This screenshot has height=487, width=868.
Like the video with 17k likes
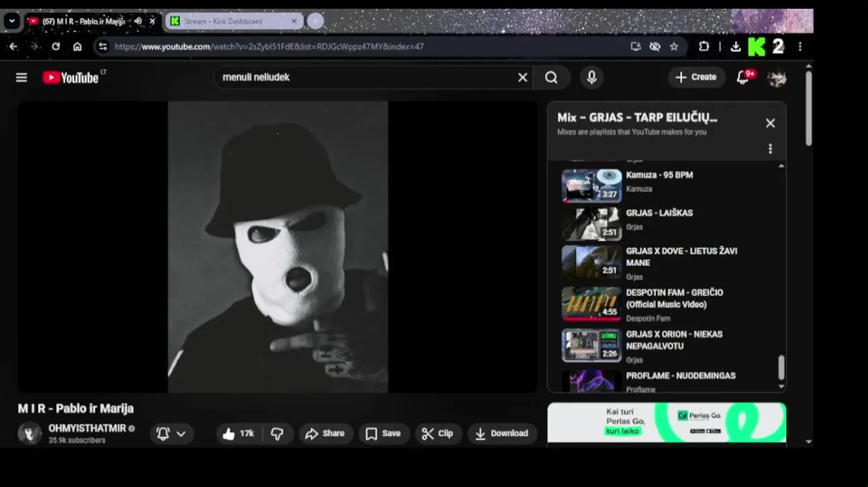(238, 434)
